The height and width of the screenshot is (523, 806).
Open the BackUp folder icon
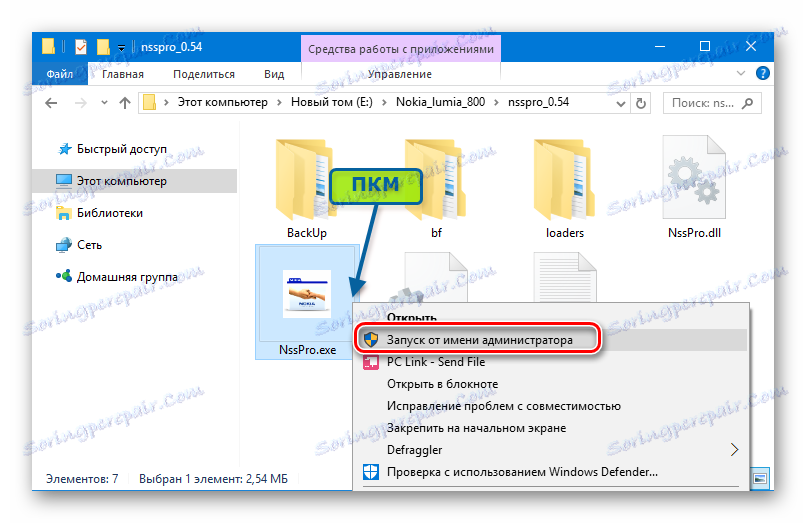pos(306,180)
